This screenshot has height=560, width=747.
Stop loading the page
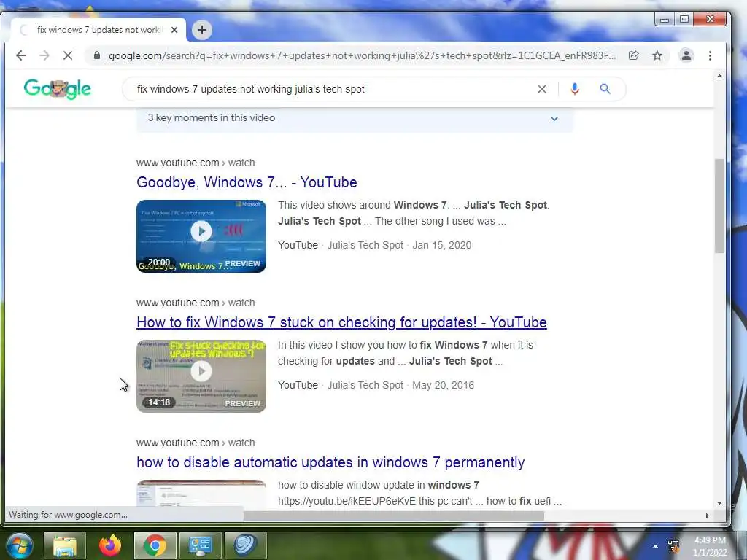68,55
